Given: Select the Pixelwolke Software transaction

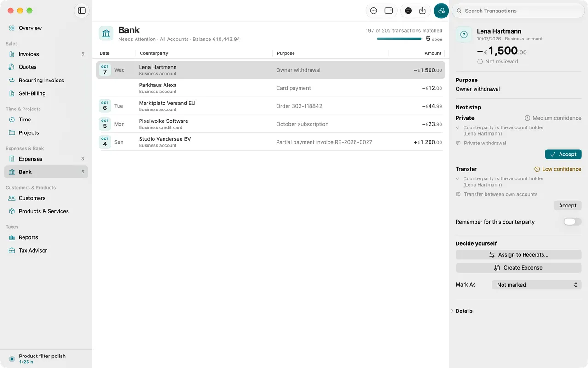Looking at the screenshot, I should coord(271,124).
